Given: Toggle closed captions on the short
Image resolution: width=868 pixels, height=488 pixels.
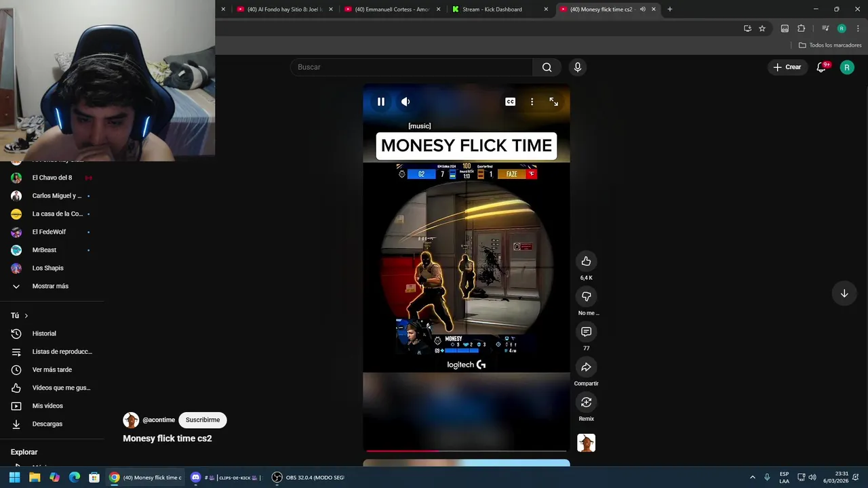Looking at the screenshot, I should (x=510, y=102).
